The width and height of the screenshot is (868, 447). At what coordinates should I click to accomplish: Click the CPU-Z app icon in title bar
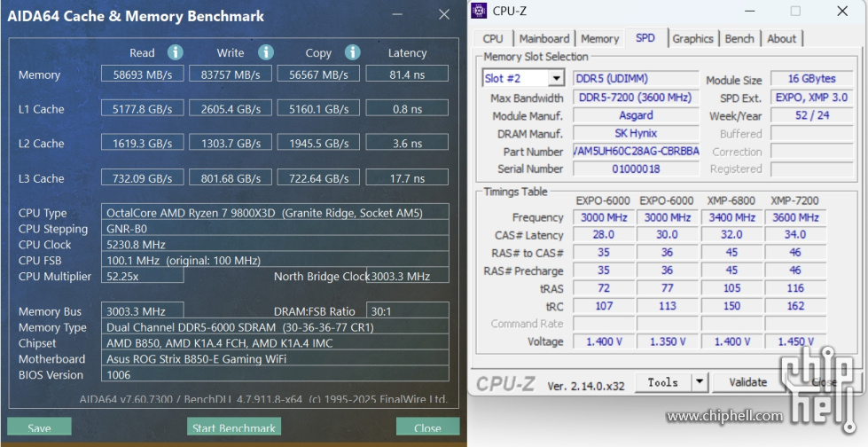(479, 11)
